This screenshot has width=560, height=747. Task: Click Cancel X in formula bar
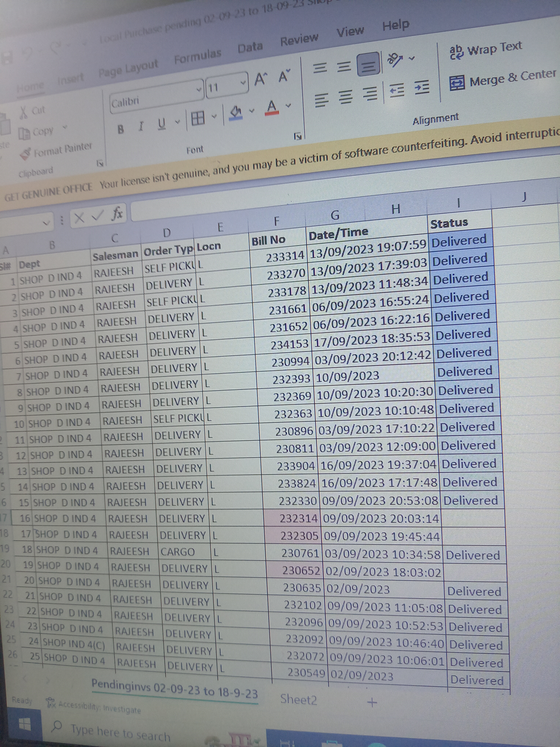(79, 218)
